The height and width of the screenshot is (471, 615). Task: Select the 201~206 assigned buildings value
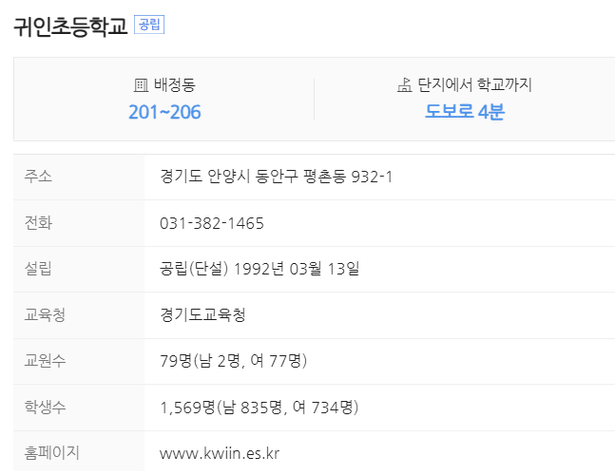165,112
